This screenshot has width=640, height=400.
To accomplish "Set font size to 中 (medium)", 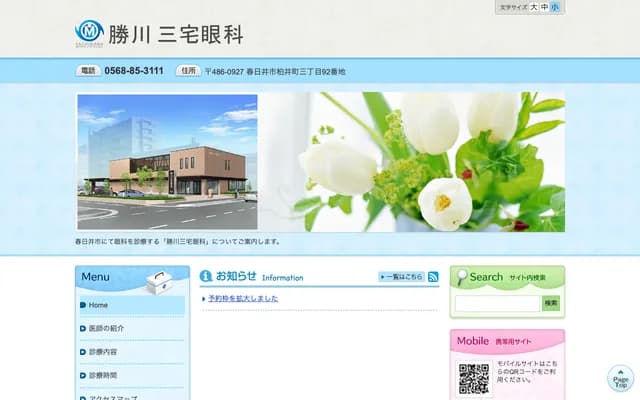I will pyautogui.click(x=544, y=7).
